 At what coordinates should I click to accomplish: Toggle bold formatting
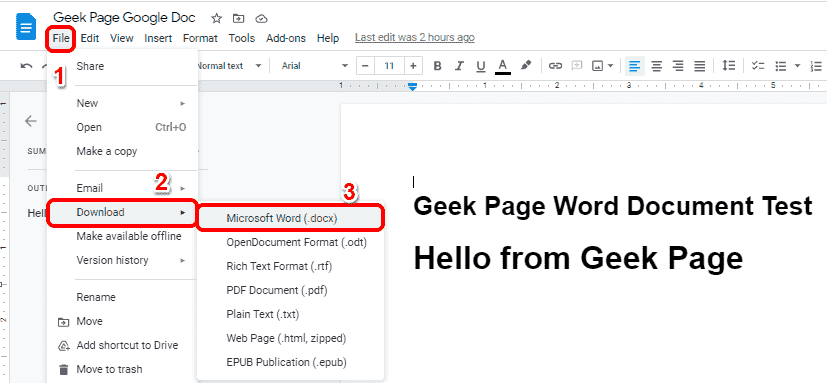click(x=437, y=66)
